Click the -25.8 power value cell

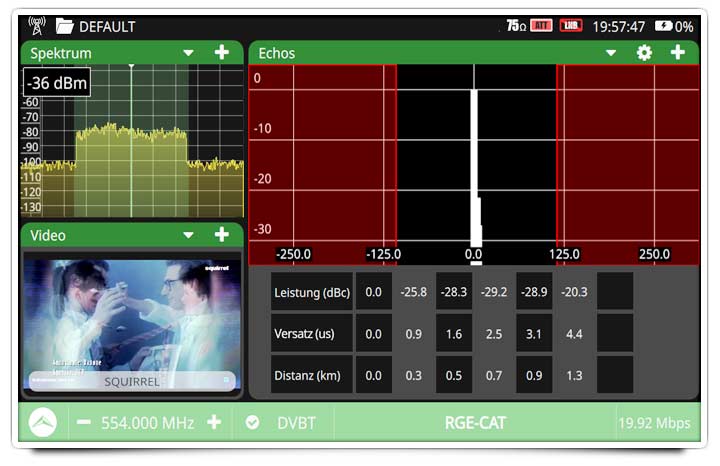[x=414, y=292]
